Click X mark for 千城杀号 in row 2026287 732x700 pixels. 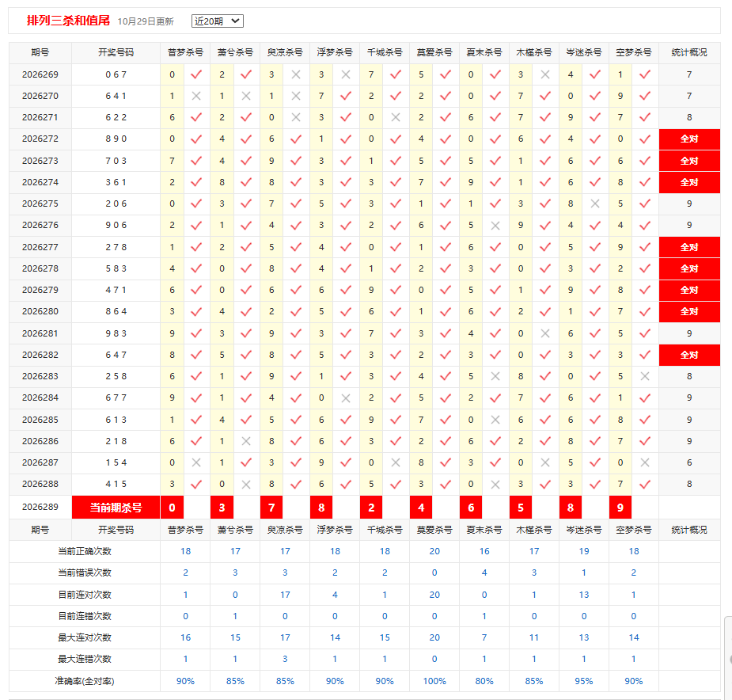pyautogui.click(x=396, y=462)
